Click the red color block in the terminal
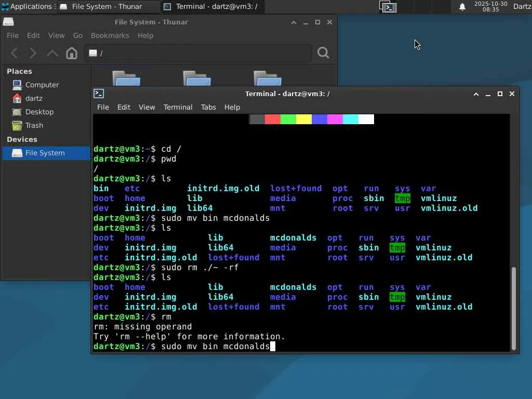This screenshot has height=399, width=532. click(x=272, y=119)
